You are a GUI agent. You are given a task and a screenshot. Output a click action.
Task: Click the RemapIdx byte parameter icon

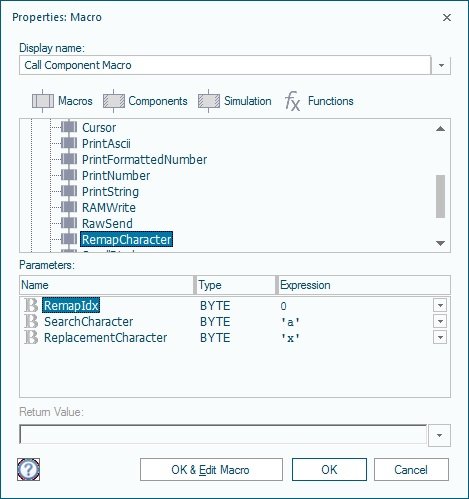pyautogui.click(x=31, y=305)
